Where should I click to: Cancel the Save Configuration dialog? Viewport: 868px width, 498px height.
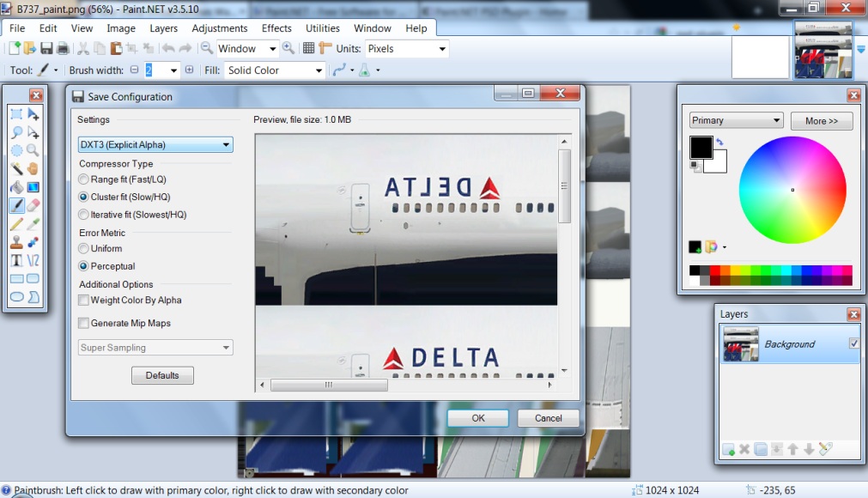coord(548,418)
